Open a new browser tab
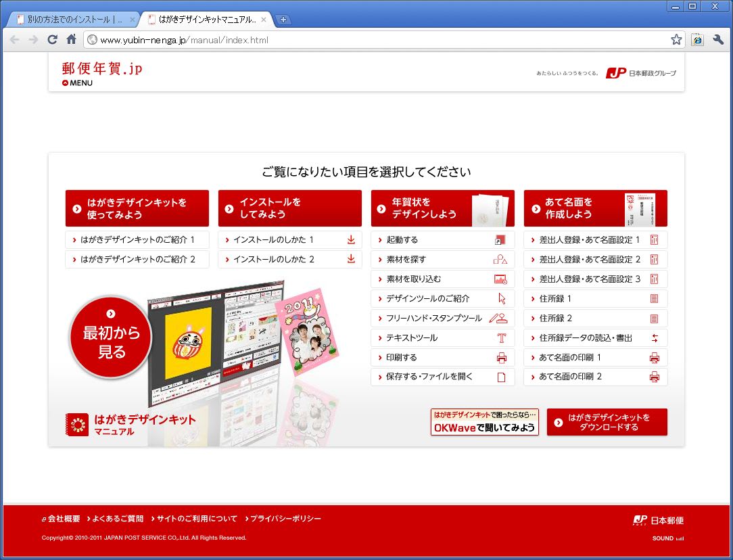The width and height of the screenshot is (733, 560). pos(283,20)
